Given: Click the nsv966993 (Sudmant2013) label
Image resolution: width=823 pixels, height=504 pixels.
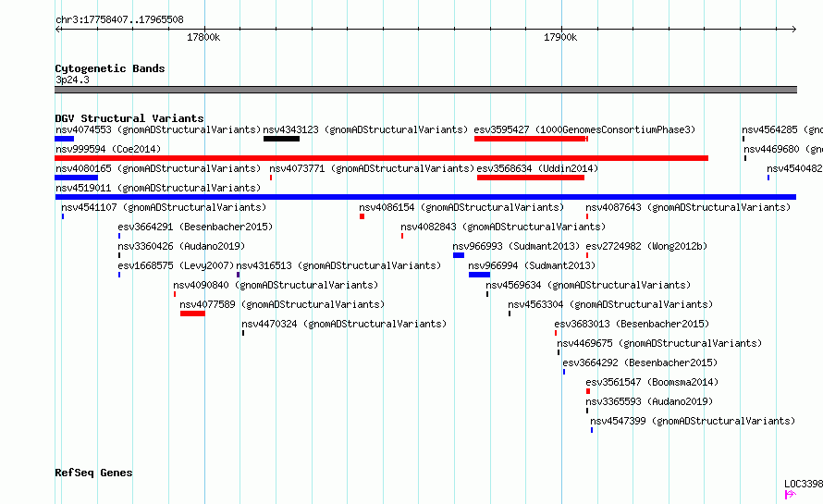Looking at the screenshot, I should click(516, 246).
